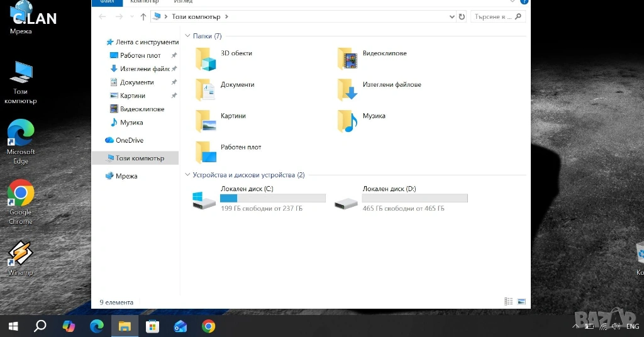This screenshot has width=644, height=337.
Task: Click the ENG language indicator
Action: pos(633,326)
